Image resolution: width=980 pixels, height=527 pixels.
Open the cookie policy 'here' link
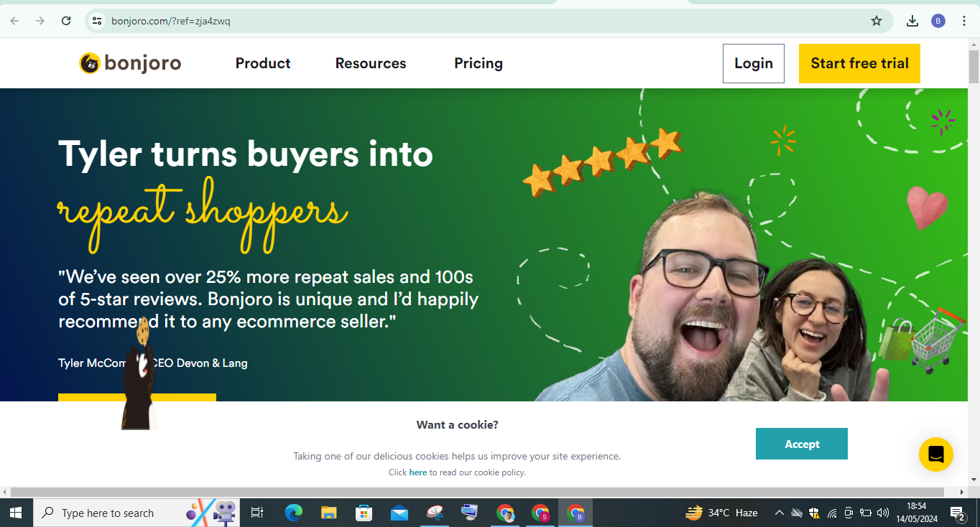tap(418, 472)
